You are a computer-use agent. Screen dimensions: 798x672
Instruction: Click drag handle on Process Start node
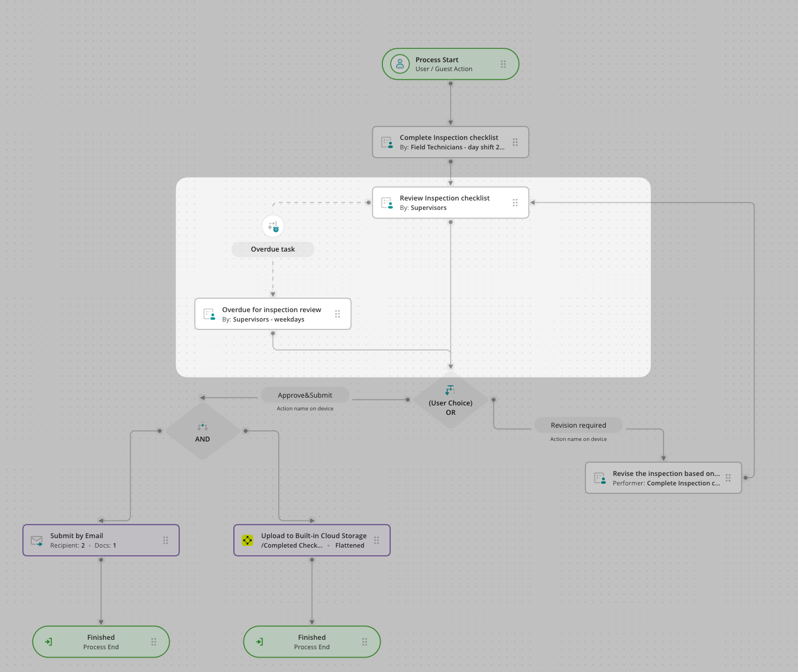[503, 64]
